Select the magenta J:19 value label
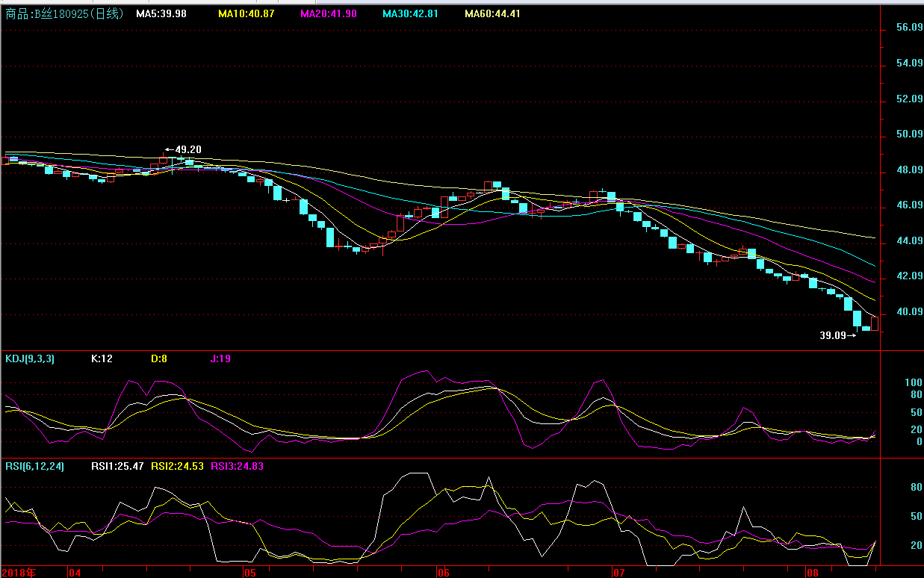924x578 pixels. 221,359
